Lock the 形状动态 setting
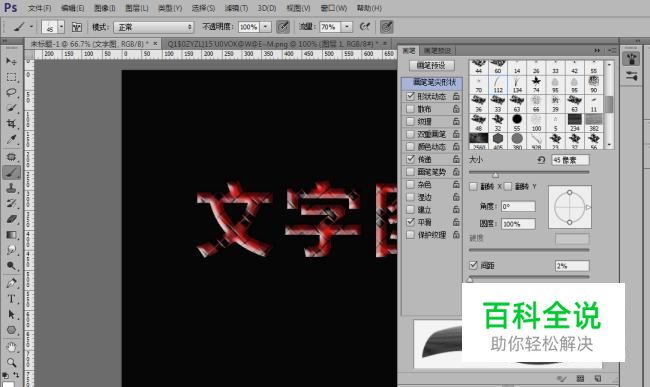Image resolution: width=650 pixels, height=387 pixels. pyautogui.click(x=456, y=96)
